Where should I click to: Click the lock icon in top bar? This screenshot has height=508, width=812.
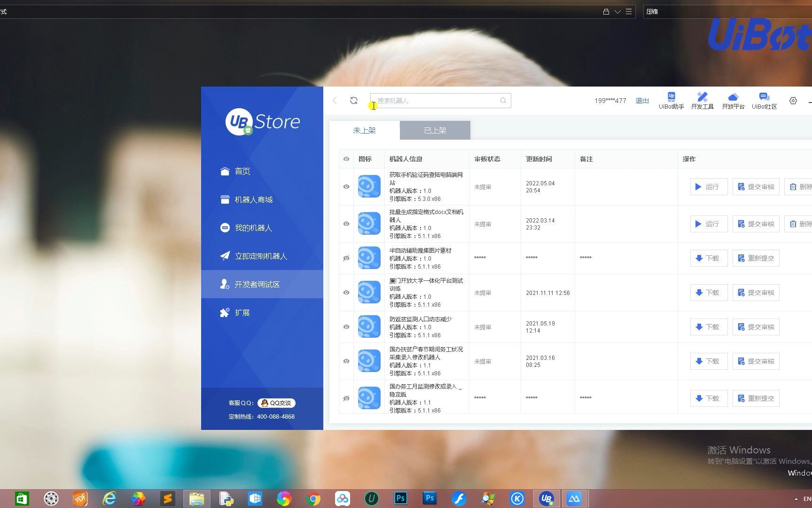click(606, 12)
